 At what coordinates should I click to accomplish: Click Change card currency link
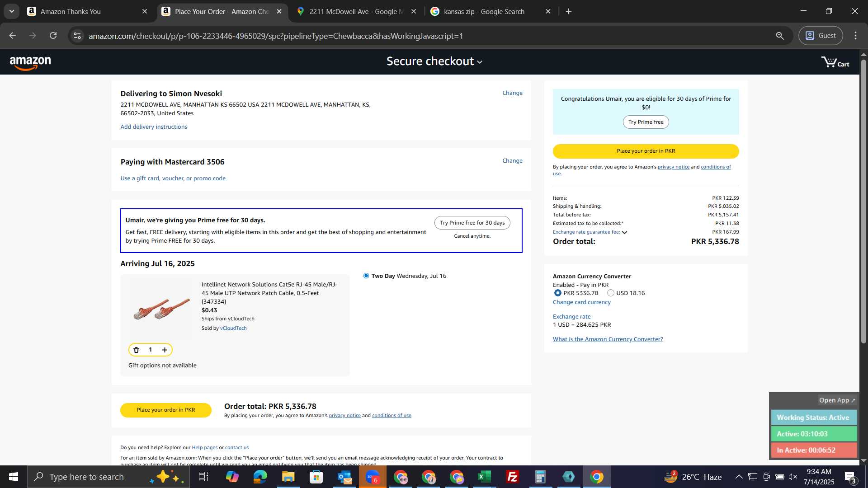point(581,302)
